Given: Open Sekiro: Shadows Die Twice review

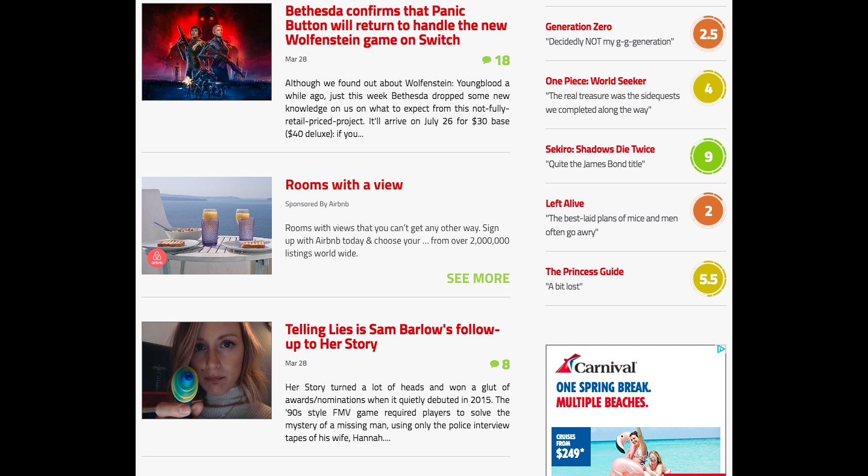Looking at the screenshot, I should tap(600, 149).
